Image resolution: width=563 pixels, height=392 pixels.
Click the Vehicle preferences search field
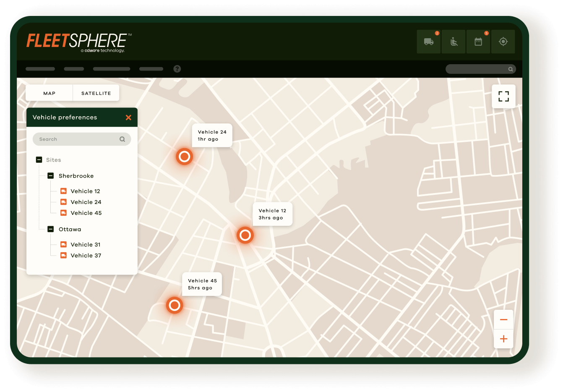(82, 139)
